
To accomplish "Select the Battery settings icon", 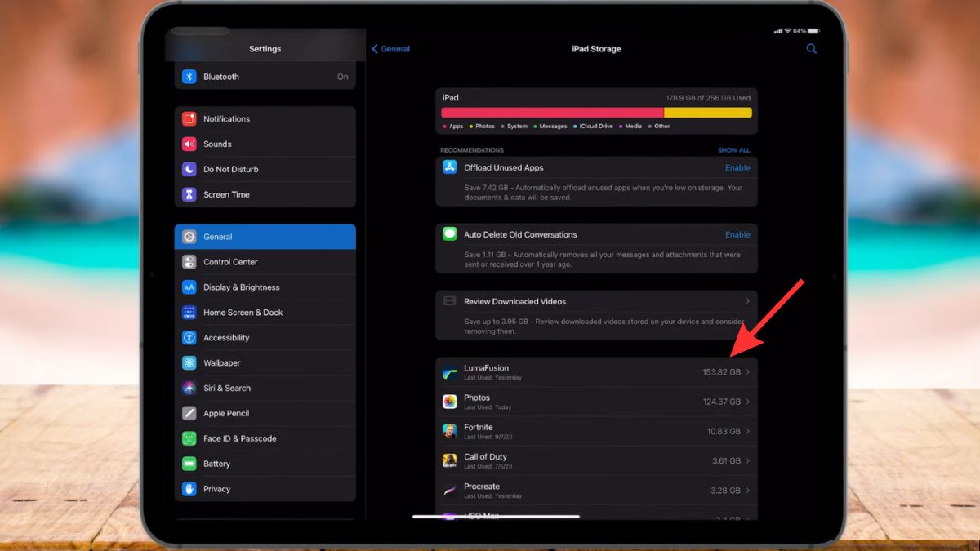I will click(189, 464).
